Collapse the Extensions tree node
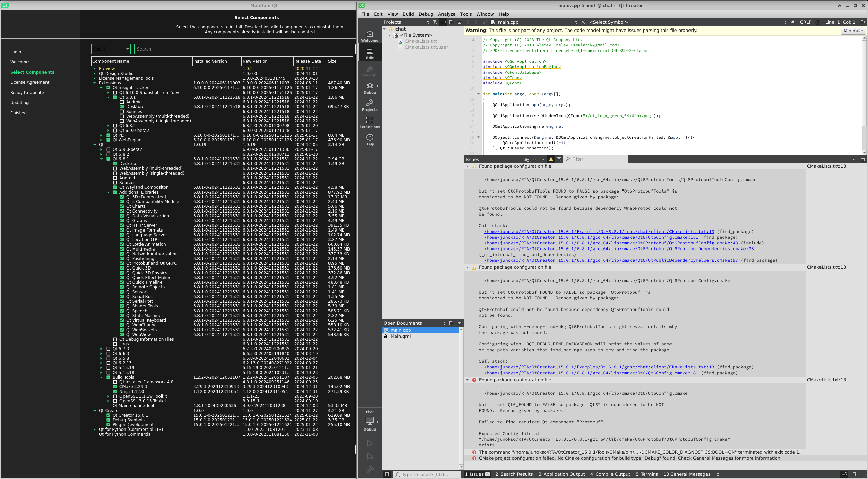Image resolution: width=868 pixels, height=479 pixels. click(x=95, y=83)
